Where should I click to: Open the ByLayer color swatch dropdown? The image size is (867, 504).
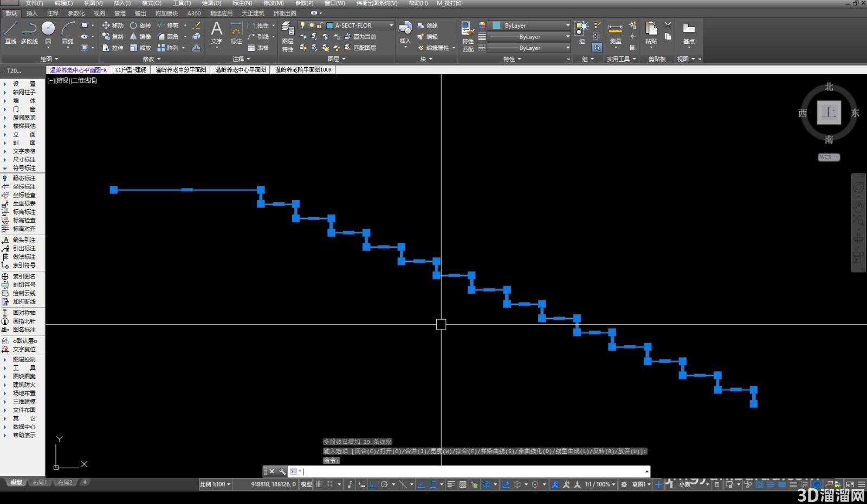530,25
